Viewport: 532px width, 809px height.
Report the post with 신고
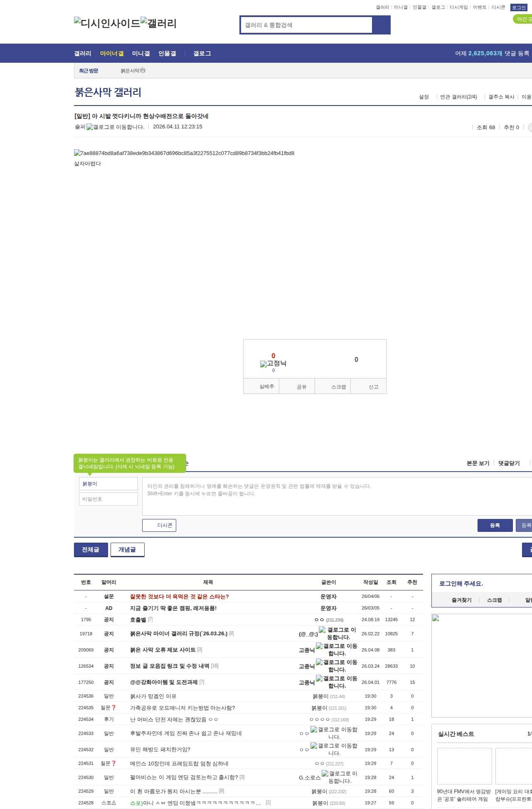369,386
